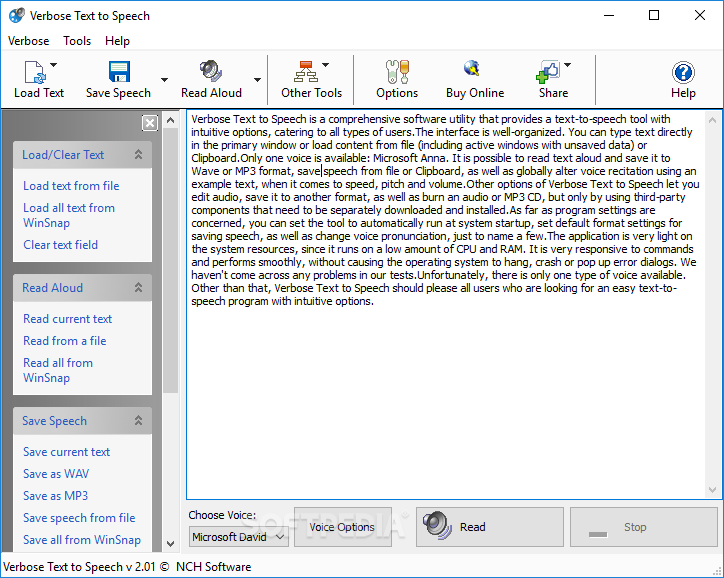Click Save speech from file link

click(x=79, y=518)
